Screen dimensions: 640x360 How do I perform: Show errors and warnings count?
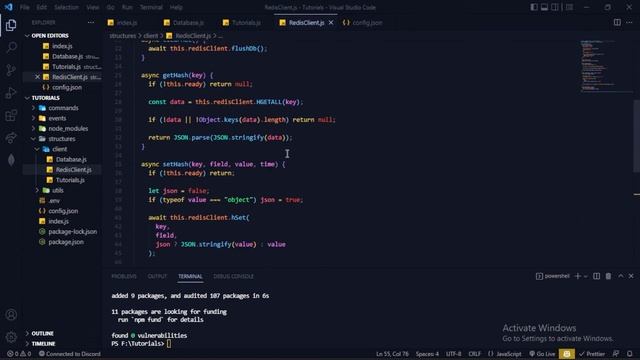tap(19, 353)
